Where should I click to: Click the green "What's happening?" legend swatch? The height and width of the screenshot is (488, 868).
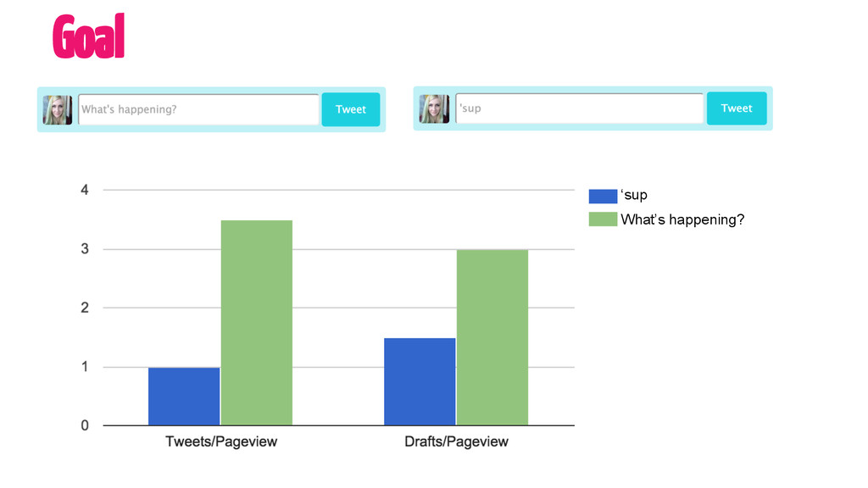pos(603,219)
